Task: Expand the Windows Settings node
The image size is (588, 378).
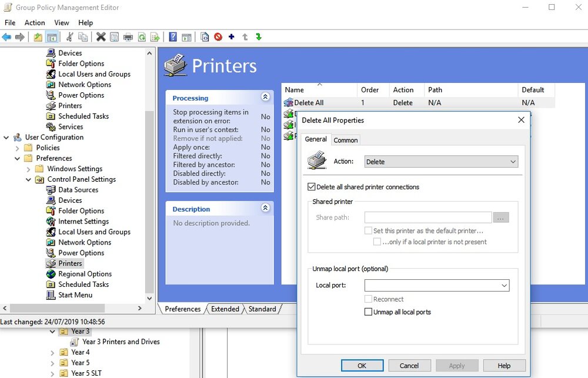Action: click(x=28, y=169)
